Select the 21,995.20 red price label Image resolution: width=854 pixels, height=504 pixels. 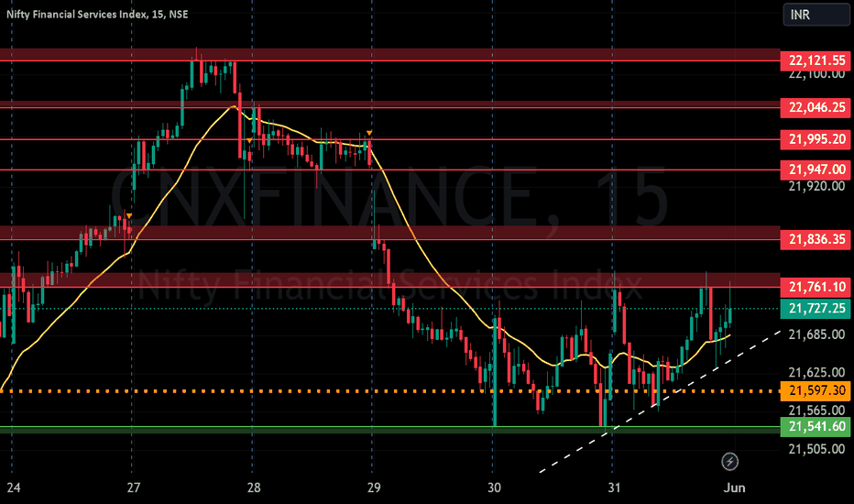[816, 139]
